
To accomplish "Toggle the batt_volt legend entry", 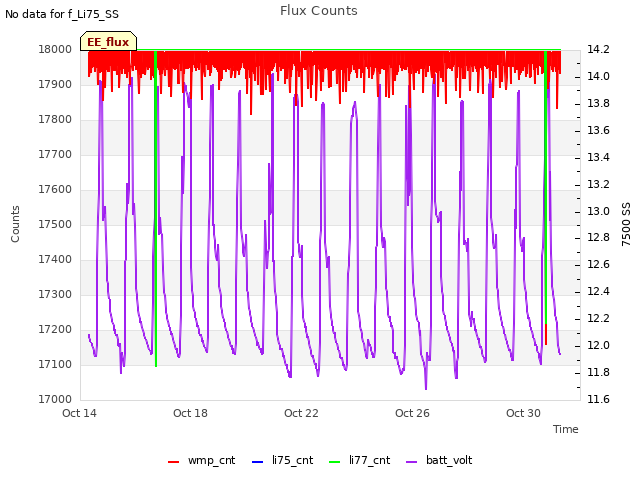I will [x=439, y=460].
